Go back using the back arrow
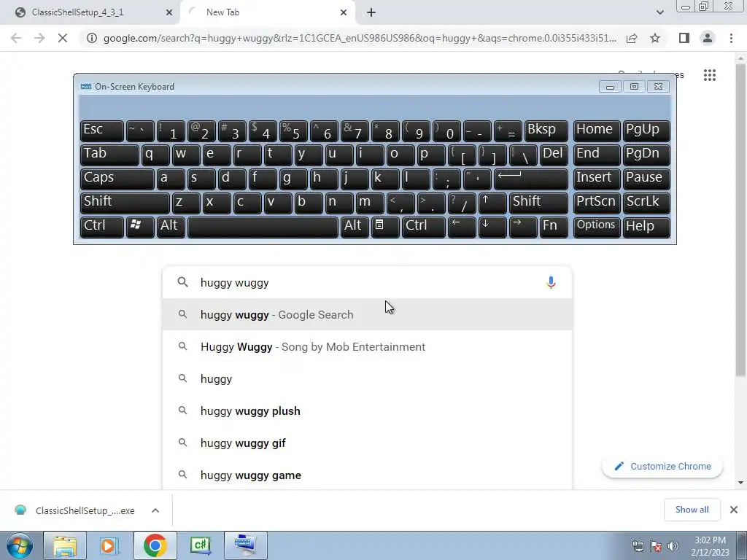The height and width of the screenshot is (560, 747). 16,38
